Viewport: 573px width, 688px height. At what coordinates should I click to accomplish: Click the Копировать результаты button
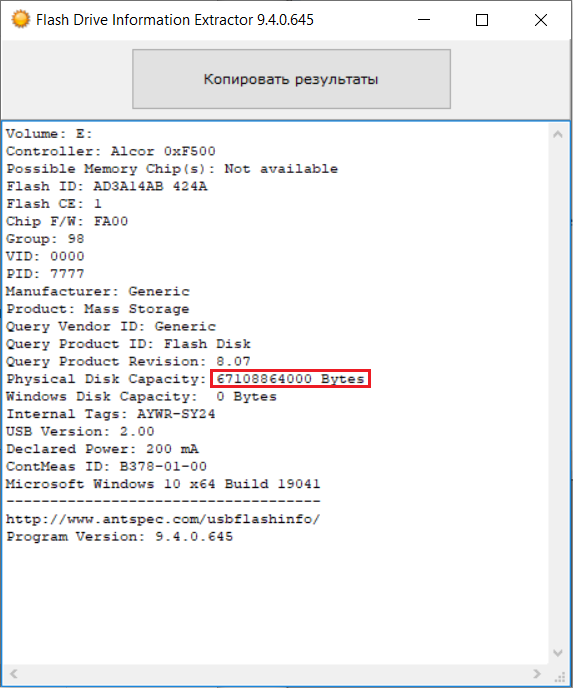[x=291, y=79]
